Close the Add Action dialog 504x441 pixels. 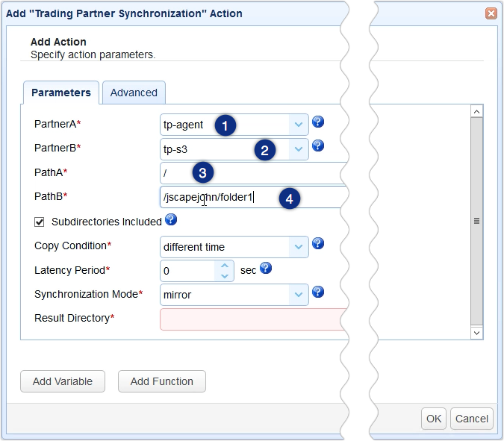[491, 13]
